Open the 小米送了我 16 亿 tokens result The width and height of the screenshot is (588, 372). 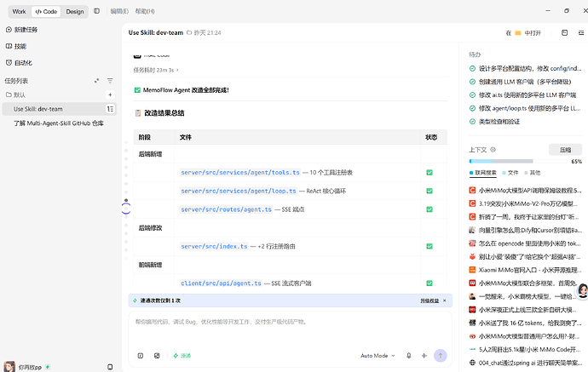[526, 323]
